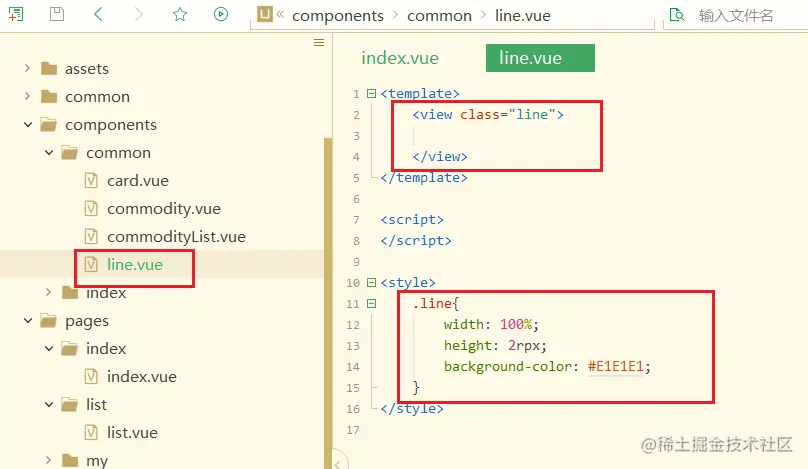Expand the my folder arrow
The height and width of the screenshot is (469, 808).
(48, 460)
